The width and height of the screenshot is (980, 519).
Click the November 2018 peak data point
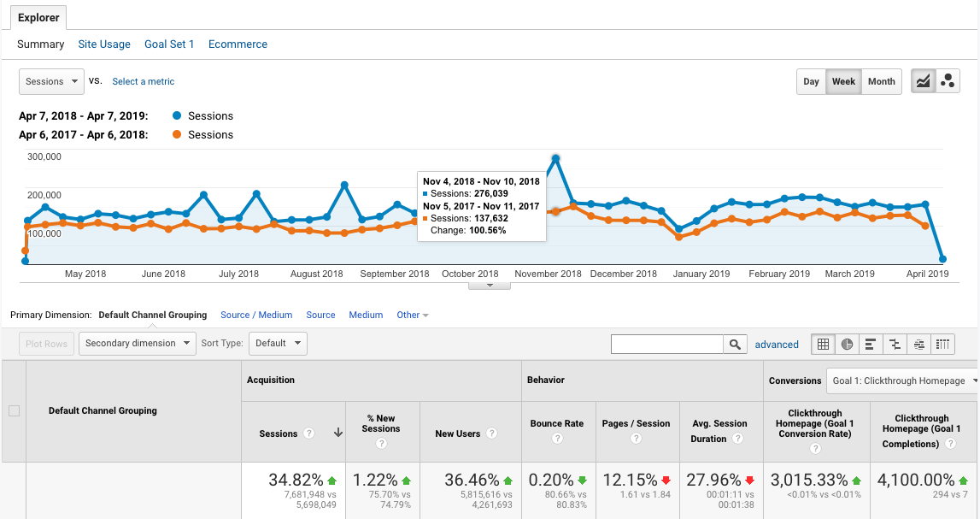pyautogui.click(x=555, y=159)
